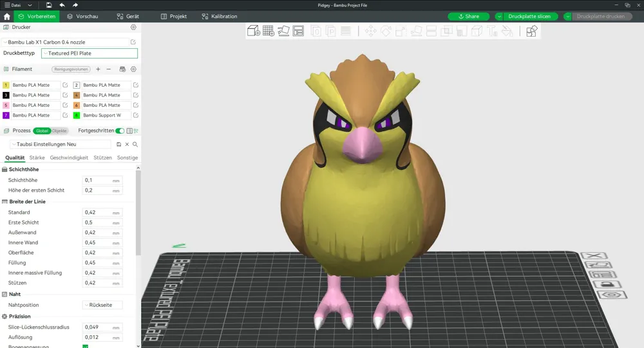Image resolution: width=644 pixels, height=348 pixels.
Task: Add a filament with plus icon
Action: tap(98, 69)
